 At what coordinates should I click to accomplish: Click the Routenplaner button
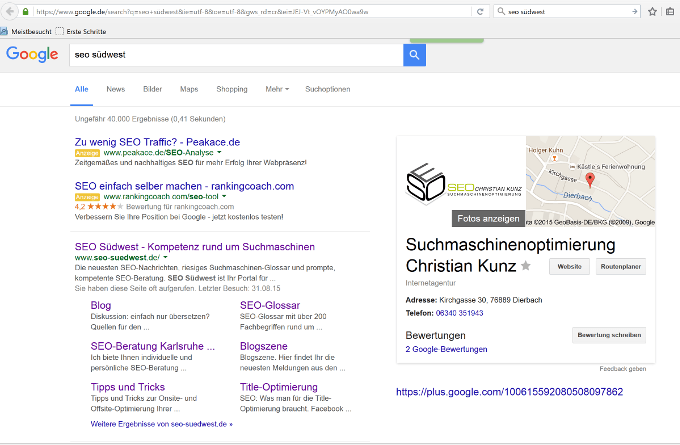[x=621, y=267]
